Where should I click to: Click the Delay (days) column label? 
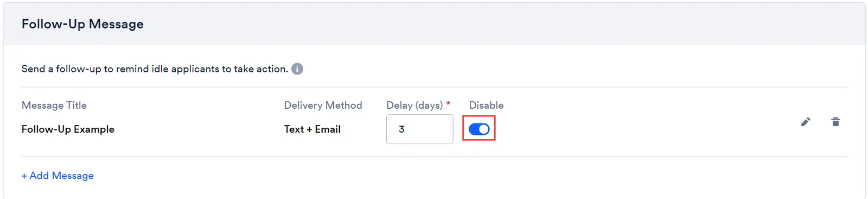414,105
